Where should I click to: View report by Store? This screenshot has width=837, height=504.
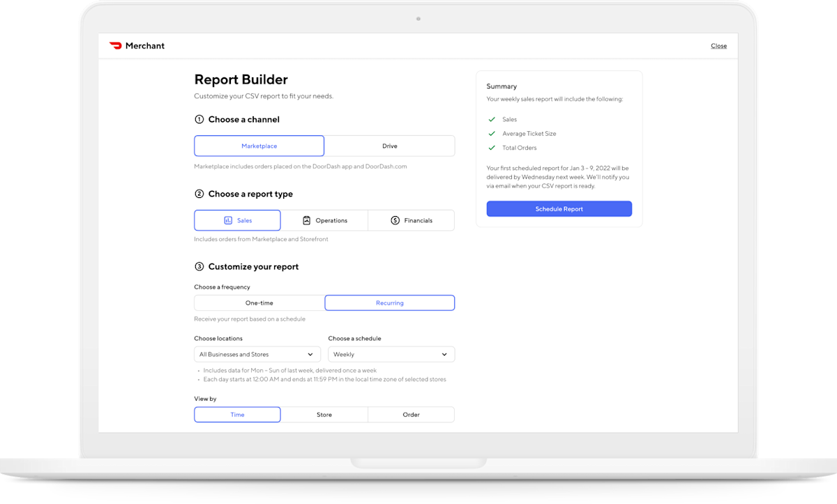(x=324, y=415)
